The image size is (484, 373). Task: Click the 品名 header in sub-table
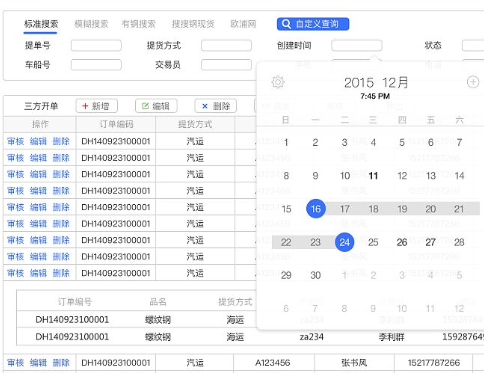point(158,302)
